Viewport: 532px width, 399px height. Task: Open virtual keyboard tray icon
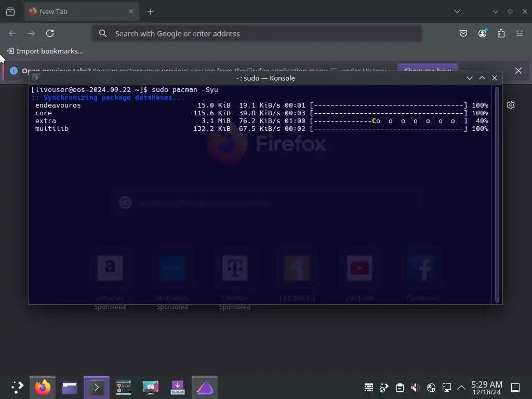pos(369,388)
